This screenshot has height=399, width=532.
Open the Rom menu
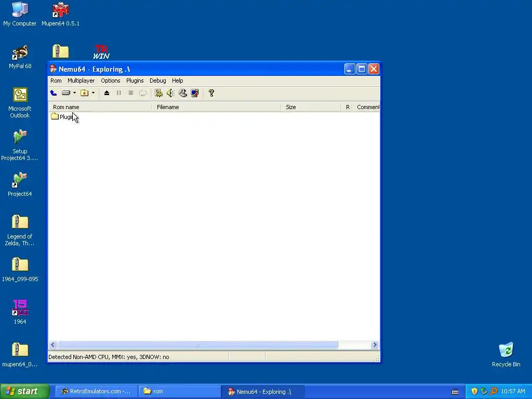coord(56,81)
